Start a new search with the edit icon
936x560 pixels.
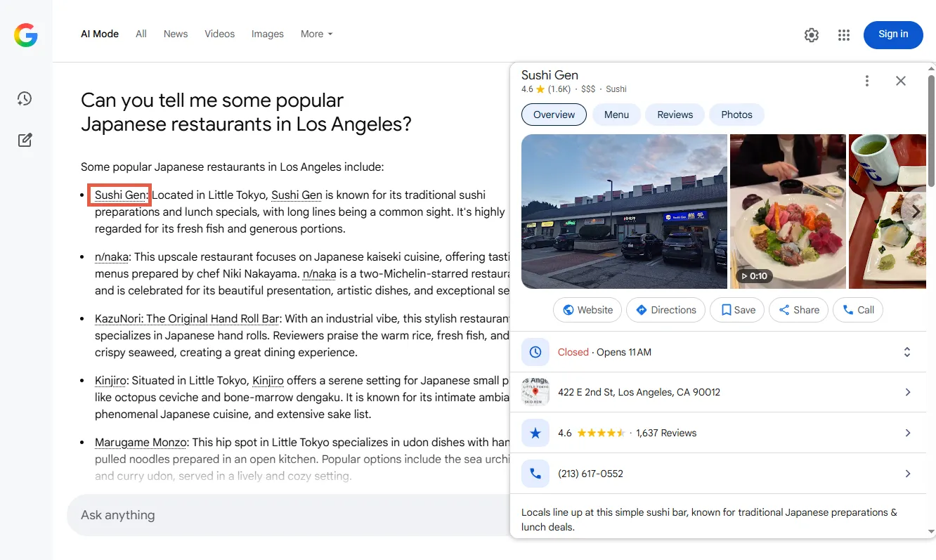pos(25,140)
